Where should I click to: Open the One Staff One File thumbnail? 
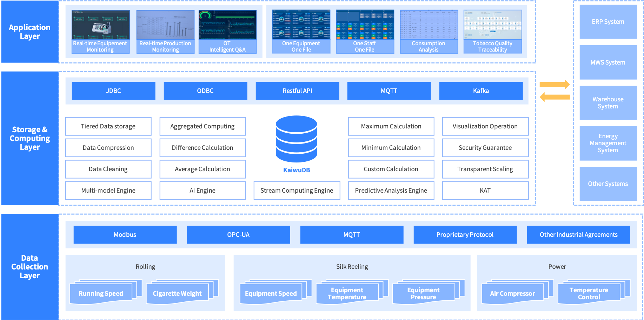coord(365,32)
